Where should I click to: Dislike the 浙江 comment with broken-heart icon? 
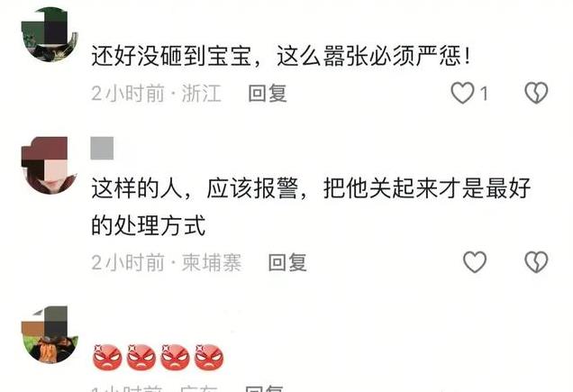pos(536,93)
